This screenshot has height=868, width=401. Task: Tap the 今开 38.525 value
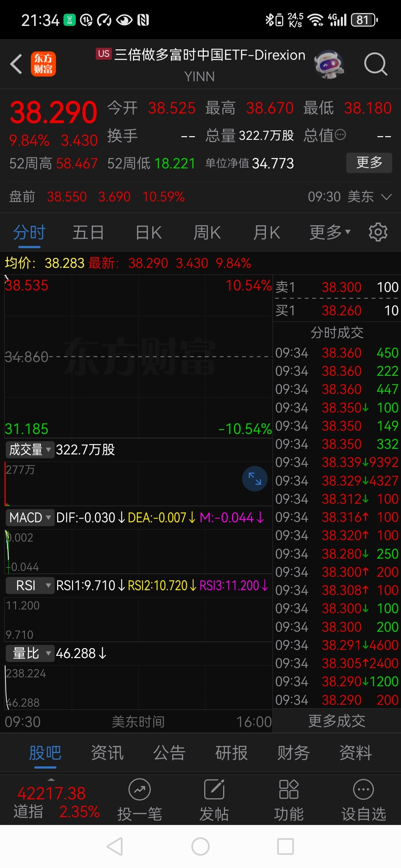tap(172, 108)
